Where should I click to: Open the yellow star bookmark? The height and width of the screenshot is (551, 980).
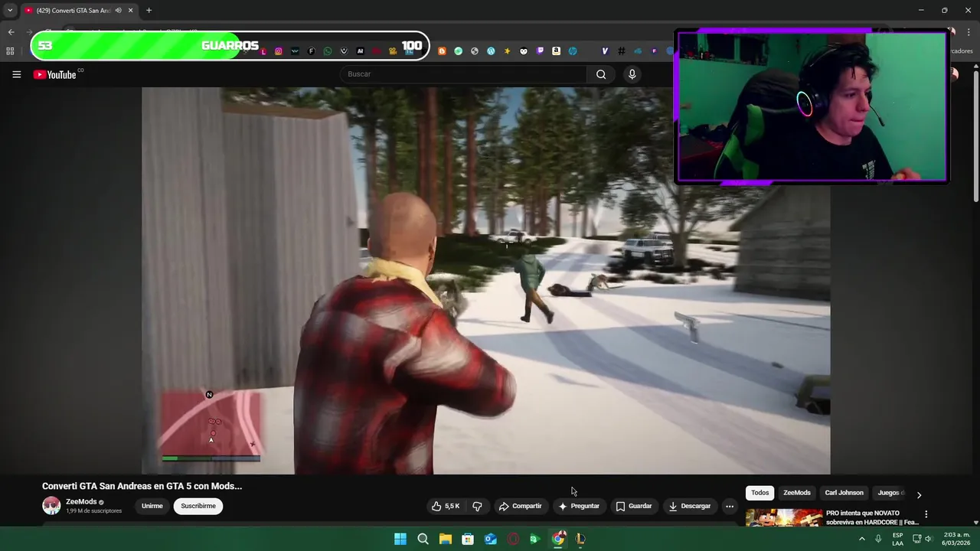507,51
